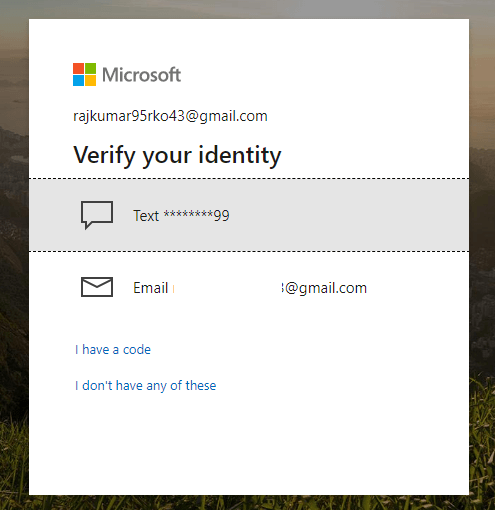Click the email envelope icon

[97, 287]
